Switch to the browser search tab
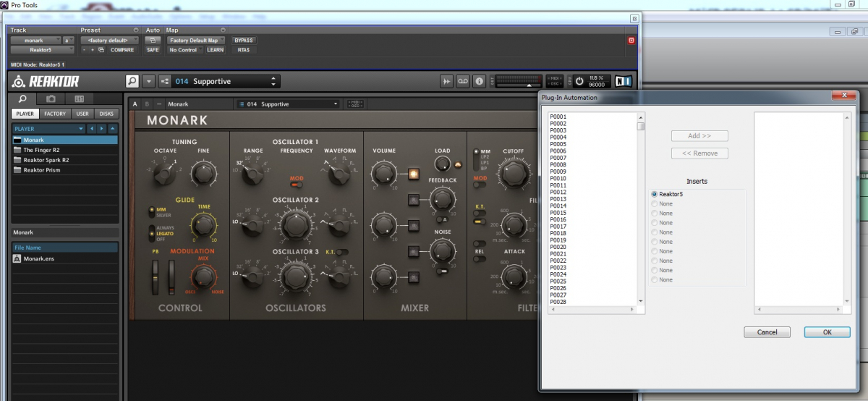Viewport: 868px width, 401px height. (x=23, y=98)
